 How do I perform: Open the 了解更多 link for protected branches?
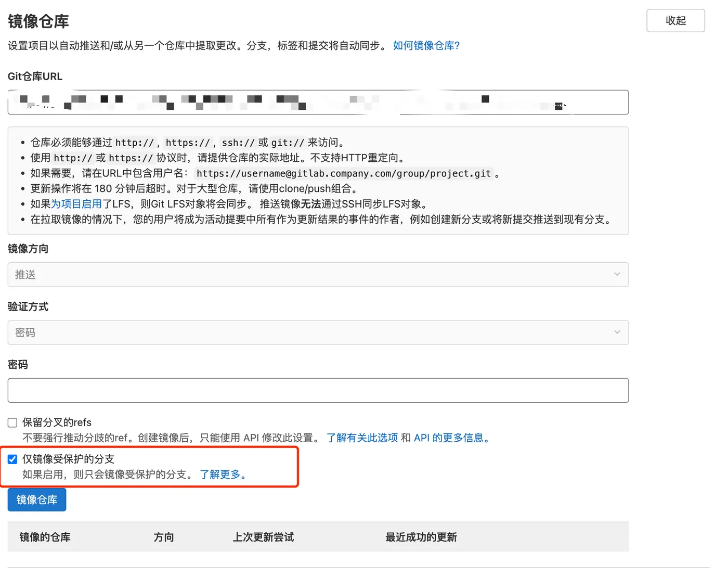[x=223, y=475]
